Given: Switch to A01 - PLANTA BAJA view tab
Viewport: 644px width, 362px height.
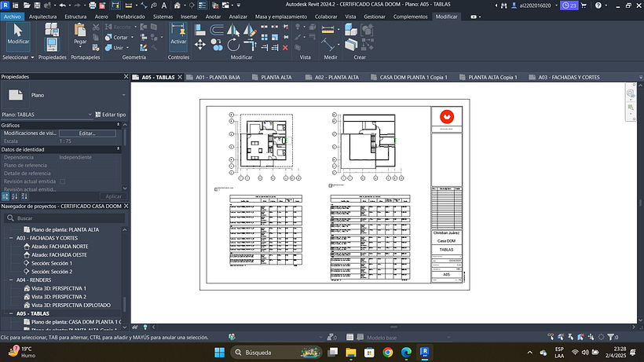Looking at the screenshot, I should 218,77.
